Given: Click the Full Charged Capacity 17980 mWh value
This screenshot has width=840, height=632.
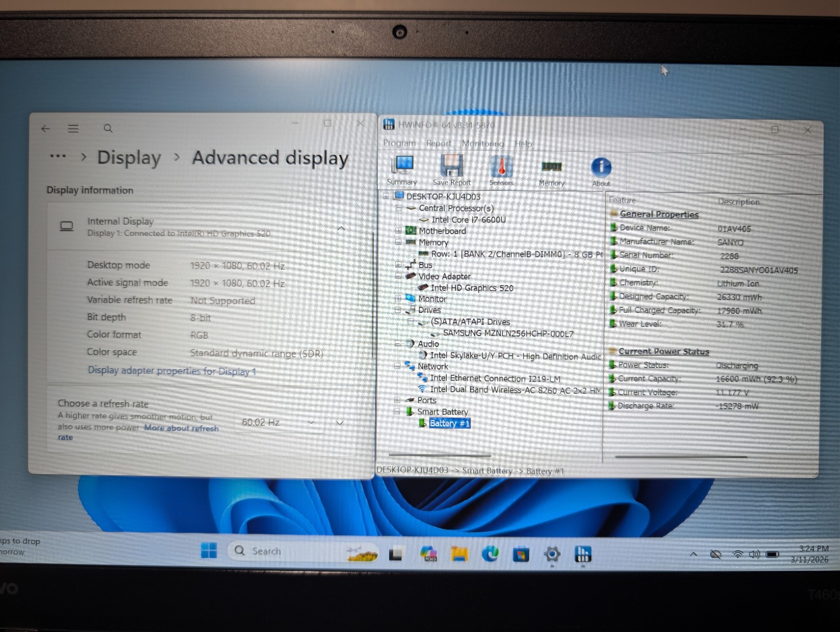Looking at the screenshot, I should coord(739,311).
